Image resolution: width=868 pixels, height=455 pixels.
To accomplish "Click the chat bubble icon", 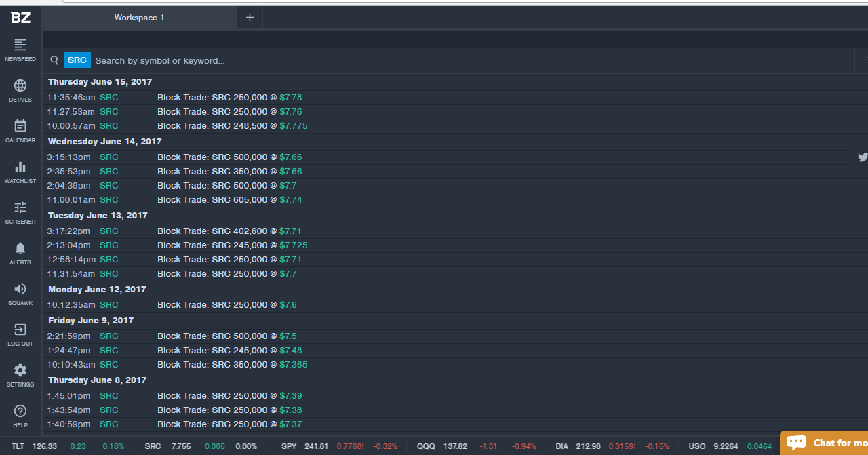I will pos(796,443).
